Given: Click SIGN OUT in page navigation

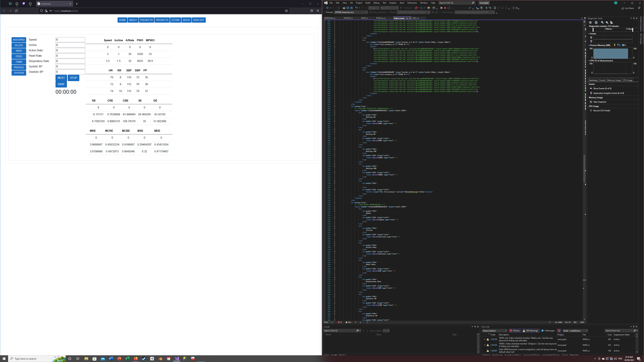Looking at the screenshot, I should coord(199,20).
